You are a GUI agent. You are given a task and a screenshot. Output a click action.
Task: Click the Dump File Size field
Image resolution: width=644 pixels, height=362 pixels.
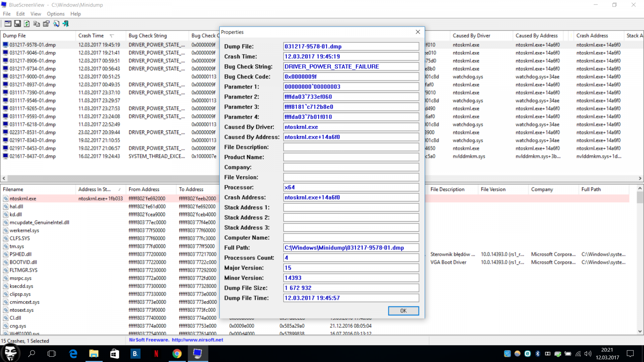[x=351, y=288]
